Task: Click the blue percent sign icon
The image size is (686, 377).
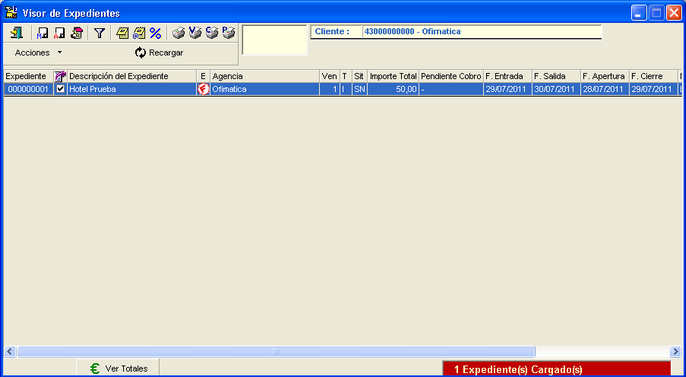Action: 155,33
